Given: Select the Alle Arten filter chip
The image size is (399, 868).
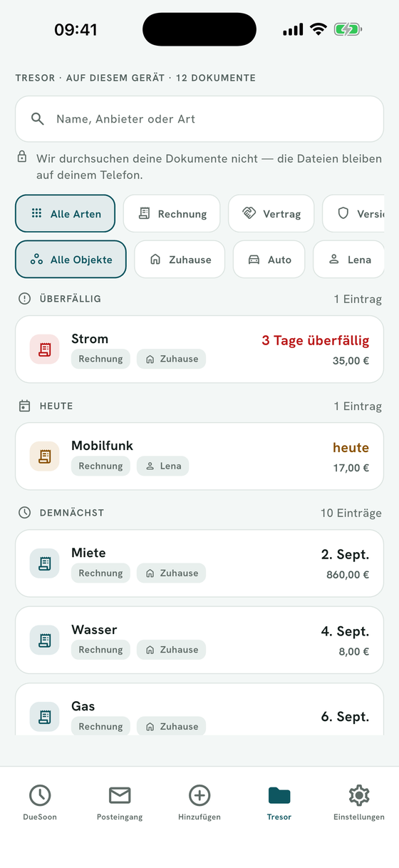Looking at the screenshot, I should (66, 213).
